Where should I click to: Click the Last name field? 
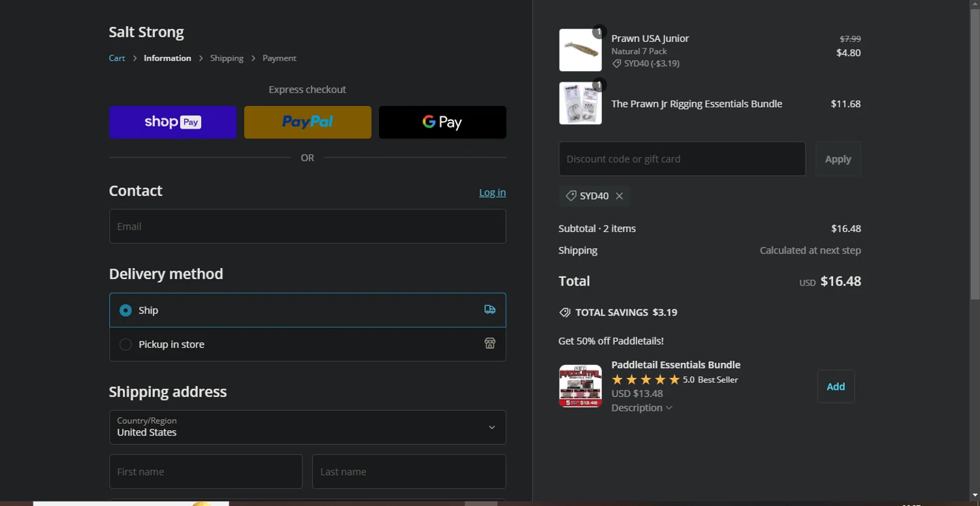[x=409, y=471]
